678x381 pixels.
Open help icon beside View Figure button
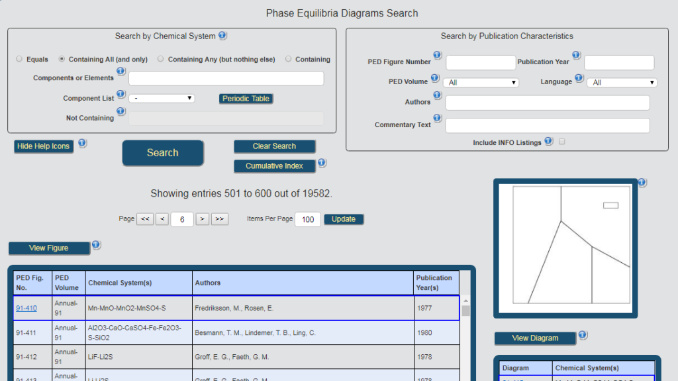coord(96,245)
